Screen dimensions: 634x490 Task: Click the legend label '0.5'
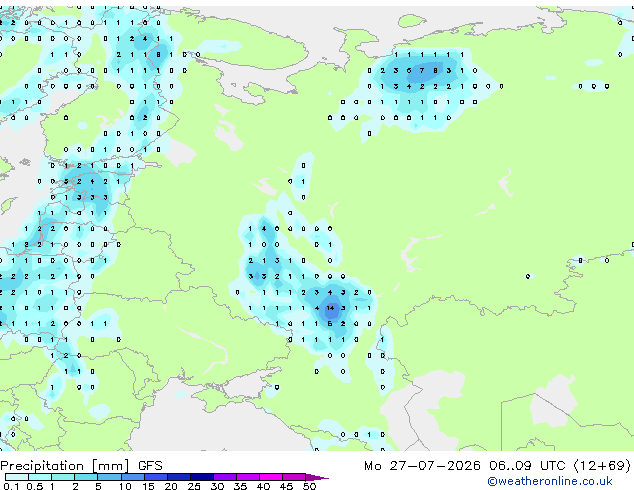[x=35, y=486]
